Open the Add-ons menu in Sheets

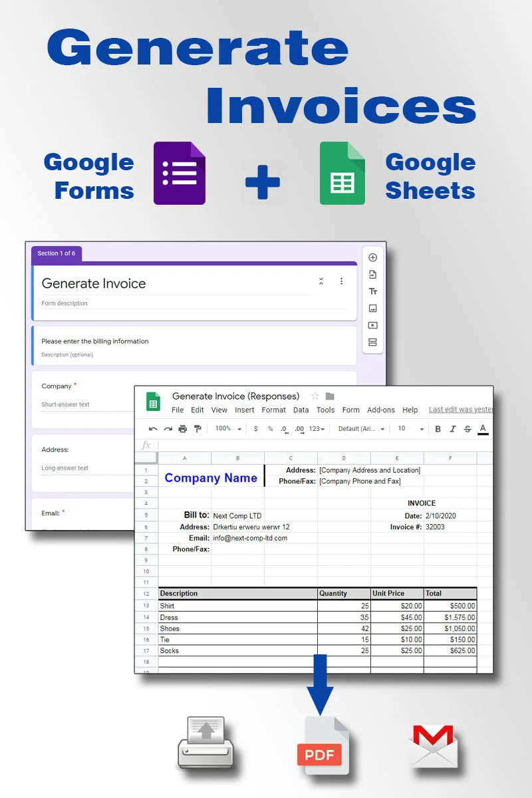[381, 410]
